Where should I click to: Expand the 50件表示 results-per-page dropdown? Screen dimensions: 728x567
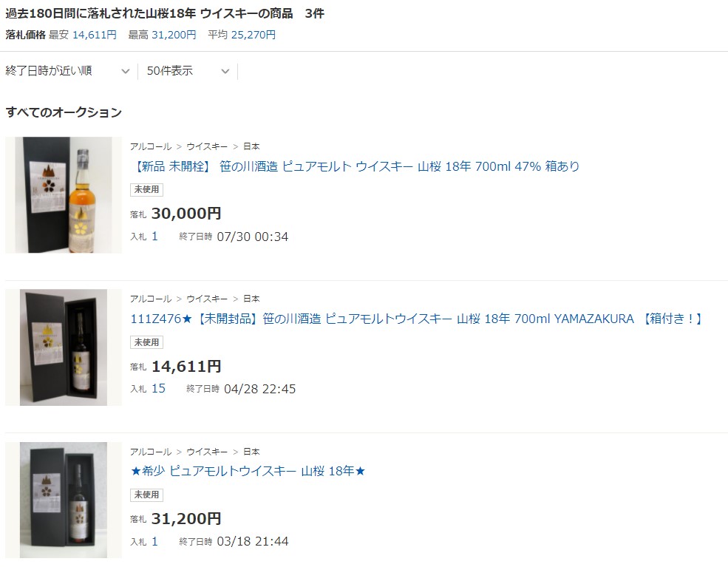[188, 71]
